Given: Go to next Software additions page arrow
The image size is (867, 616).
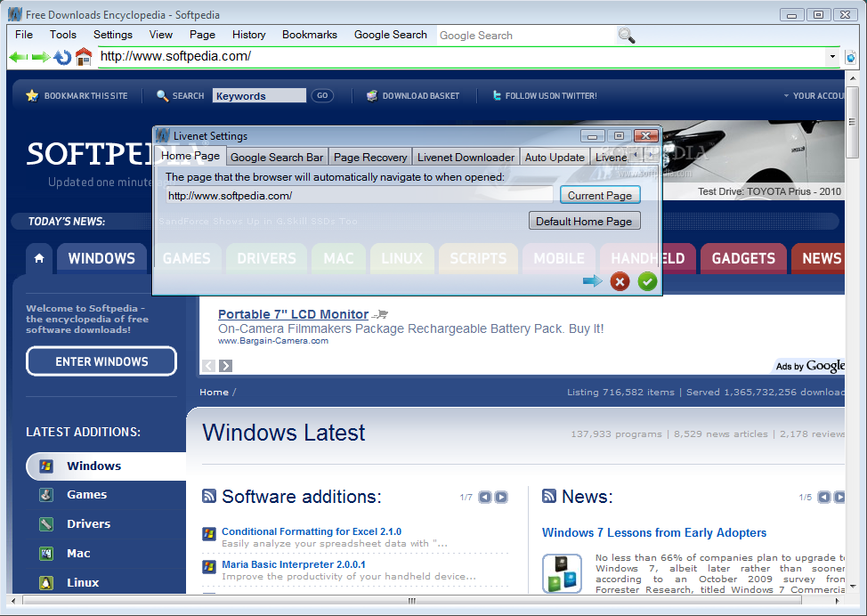Looking at the screenshot, I should click(501, 497).
